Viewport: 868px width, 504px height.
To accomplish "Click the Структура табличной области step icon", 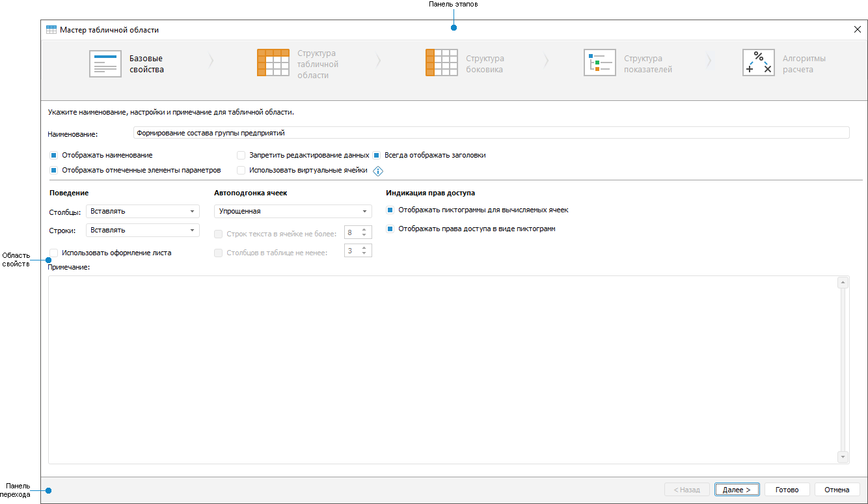I will tap(273, 63).
